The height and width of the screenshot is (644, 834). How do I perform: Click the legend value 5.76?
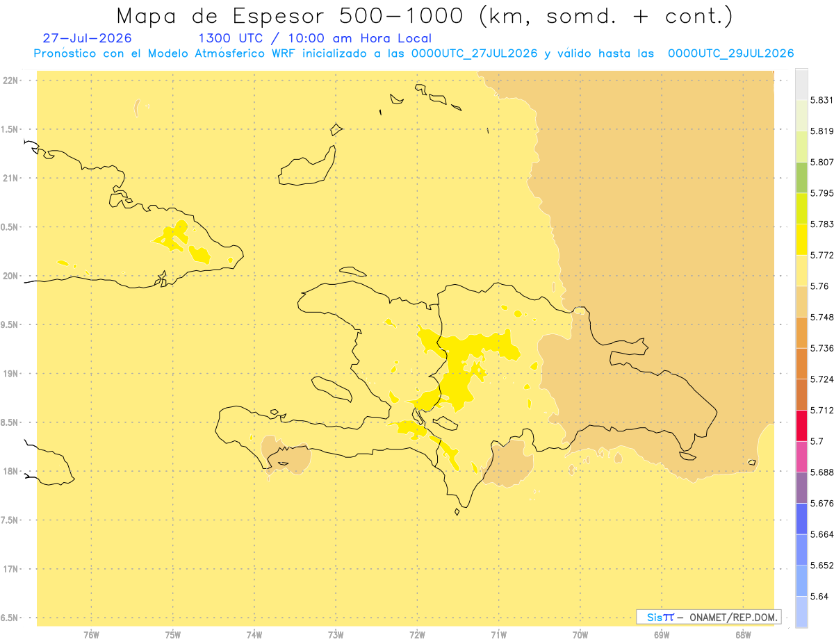[x=819, y=286]
